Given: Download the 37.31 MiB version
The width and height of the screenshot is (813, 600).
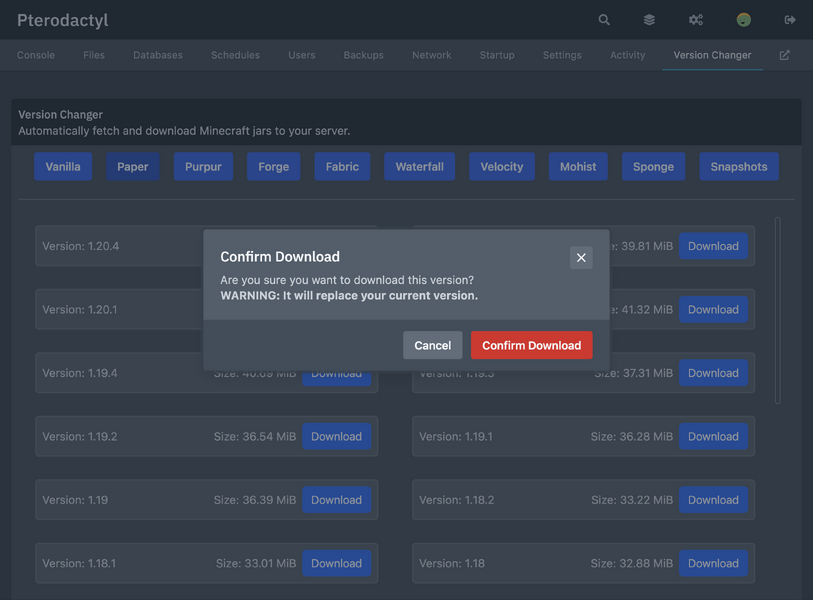Looking at the screenshot, I should tap(713, 373).
